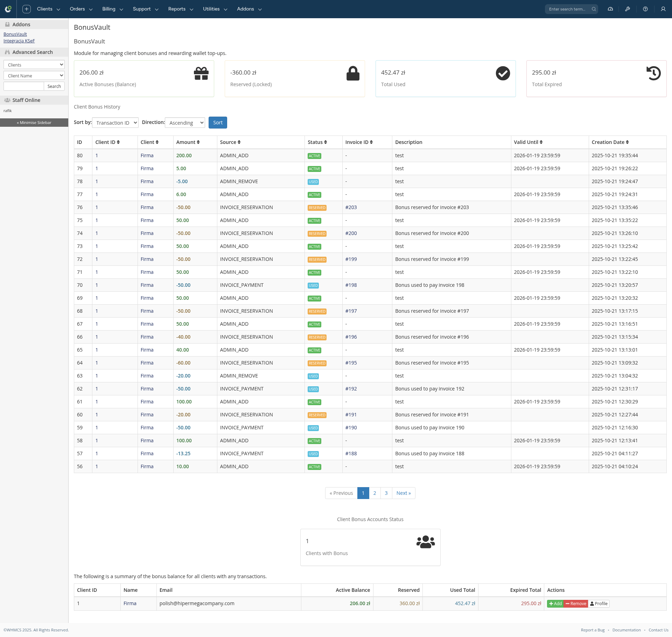This screenshot has height=637, width=672.
Task: Click the lock icon on Reserved card
Action: point(353,74)
